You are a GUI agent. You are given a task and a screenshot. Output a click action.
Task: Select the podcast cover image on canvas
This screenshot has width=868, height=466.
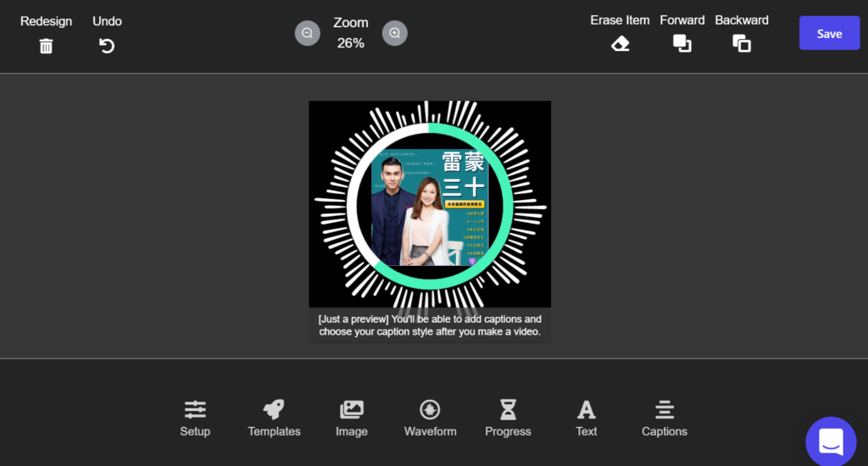[x=430, y=207]
